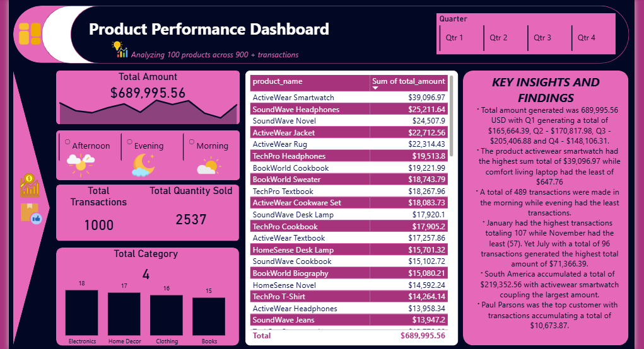Select the Books bar
The height and width of the screenshot is (349, 644).
[x=209, y=317]
